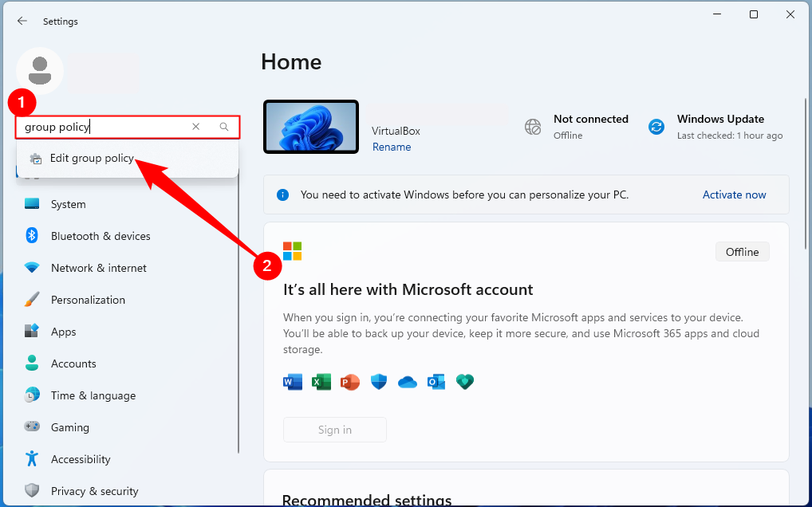Viewport: 812px width, 507px height.
Task: Click the Microsoft Word app icon
Action: coord(293,382)
